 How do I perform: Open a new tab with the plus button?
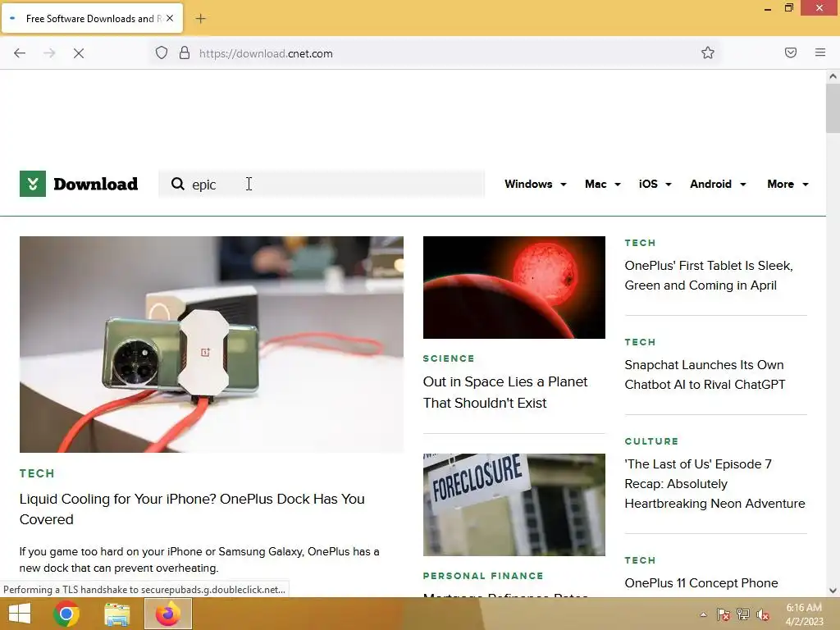pos(200,19)
